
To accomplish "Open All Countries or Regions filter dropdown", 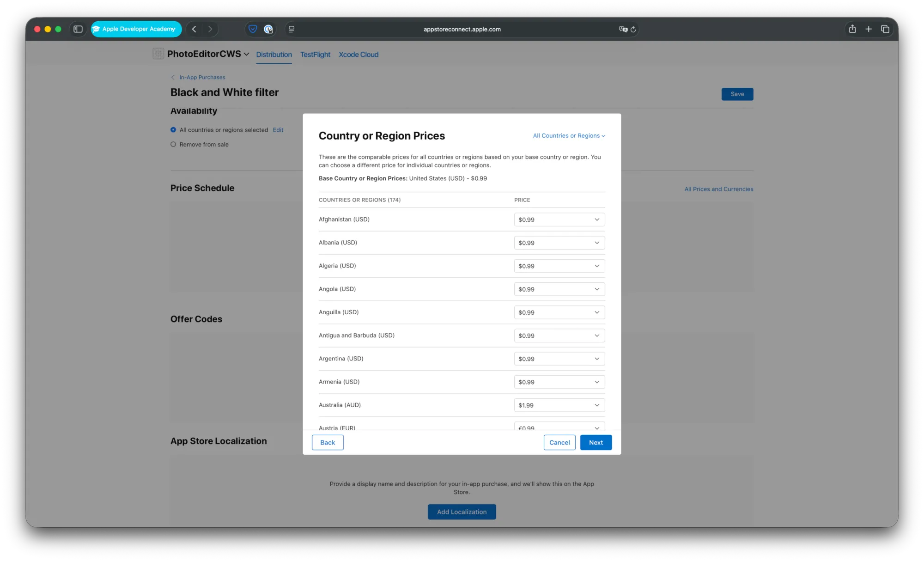I will pyautogui.click(x=569, y=136).
